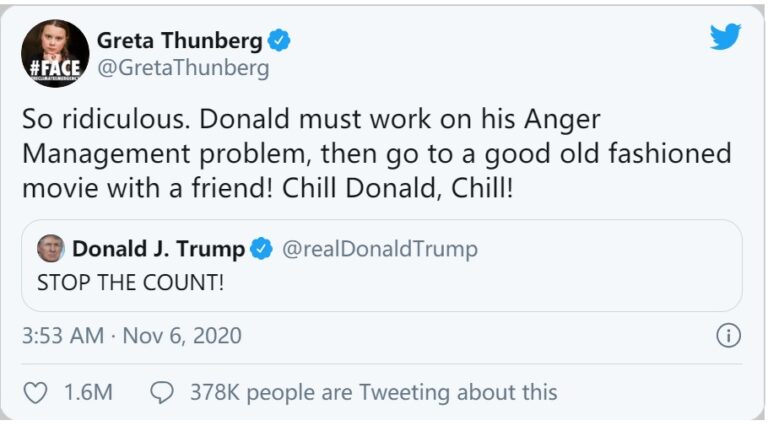Open the @realDonaldTrump handle
Screen dimensions: 768x431
pos(381,249)
